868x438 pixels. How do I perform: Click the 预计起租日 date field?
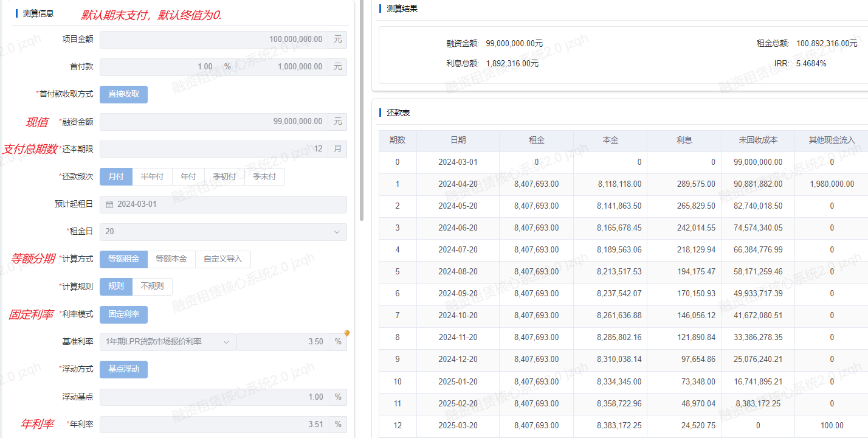223,204
